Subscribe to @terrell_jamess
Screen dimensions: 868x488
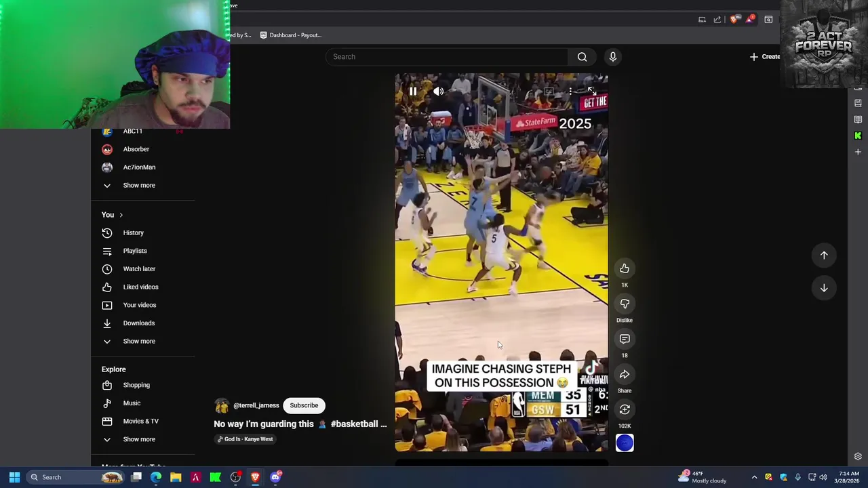(304, 405)
